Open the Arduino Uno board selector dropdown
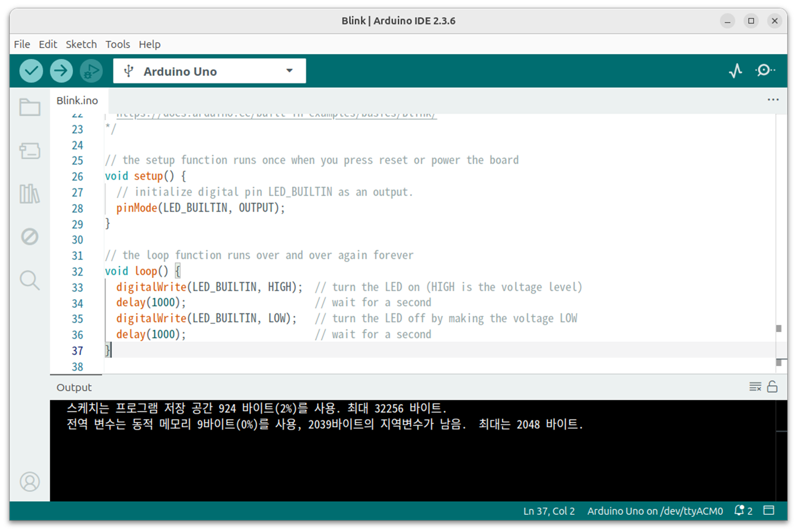This screenshot has height=532, width=797. pyautogui.click(x=209, y=71)
